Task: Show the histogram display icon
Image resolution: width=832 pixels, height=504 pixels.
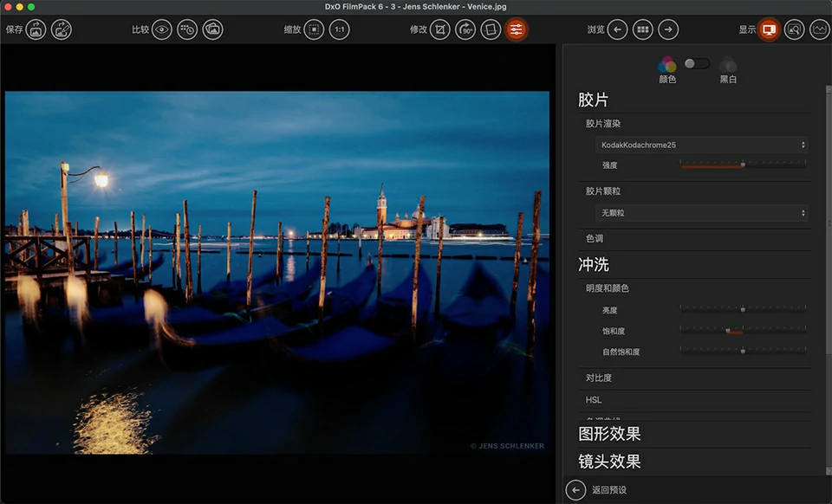Action: (821, 29)
